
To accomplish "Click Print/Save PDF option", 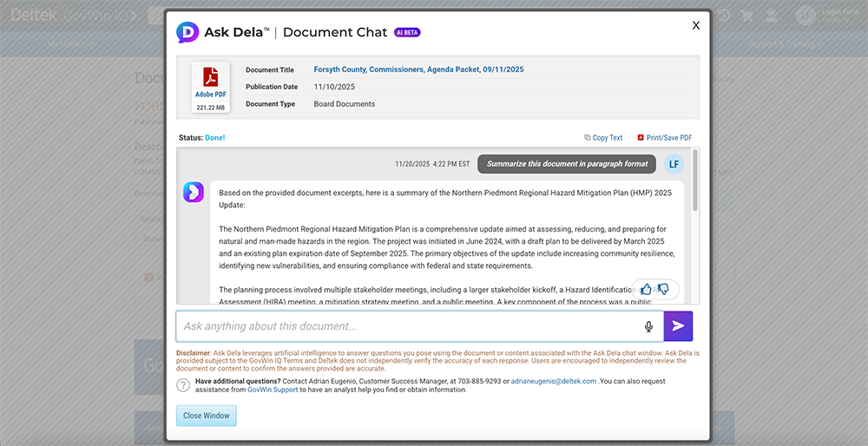I will coord(665,138).
